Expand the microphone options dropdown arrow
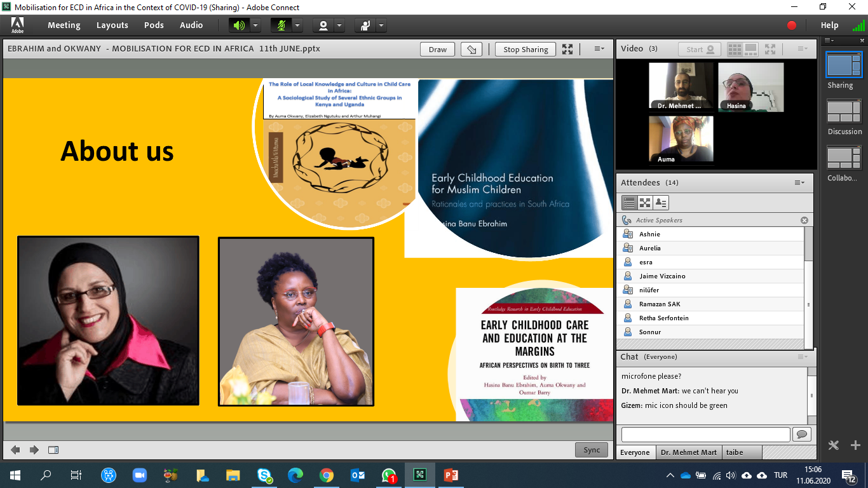This screenshot has width=868, height=488. pos(297,25)
